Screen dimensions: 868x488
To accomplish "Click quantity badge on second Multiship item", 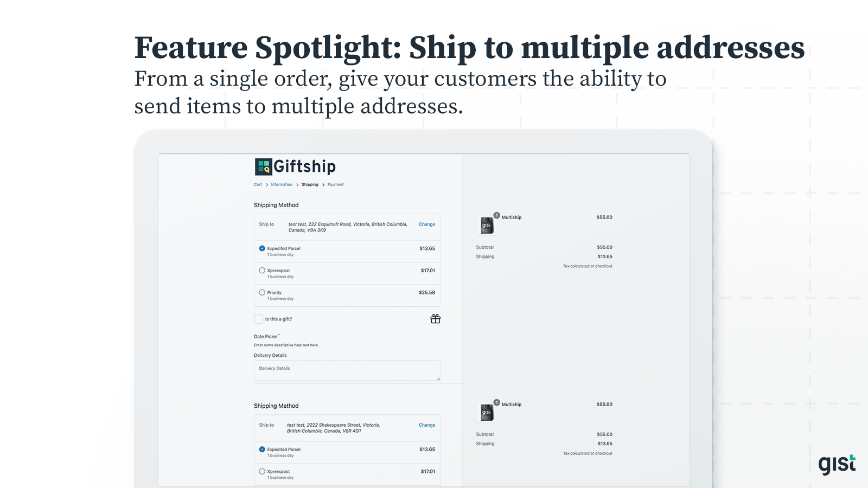I will [x=496, y=402].
